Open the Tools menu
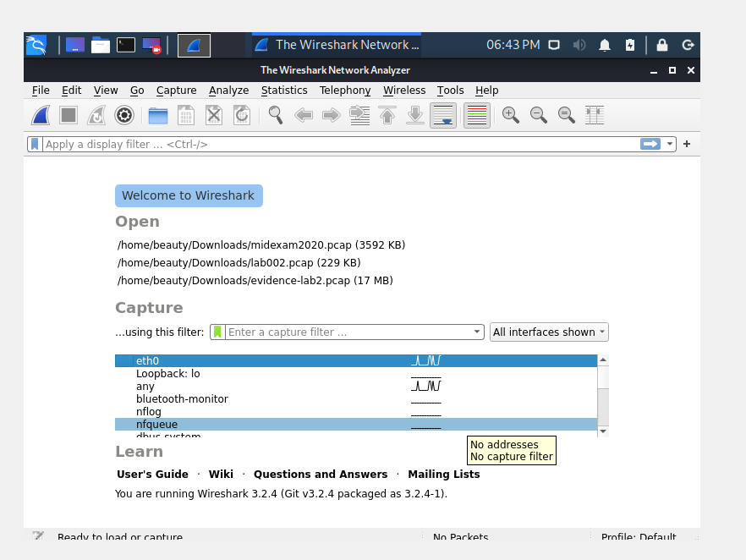Image resolution: width=746 pixels, height=560 pixels. click(450, 91)
